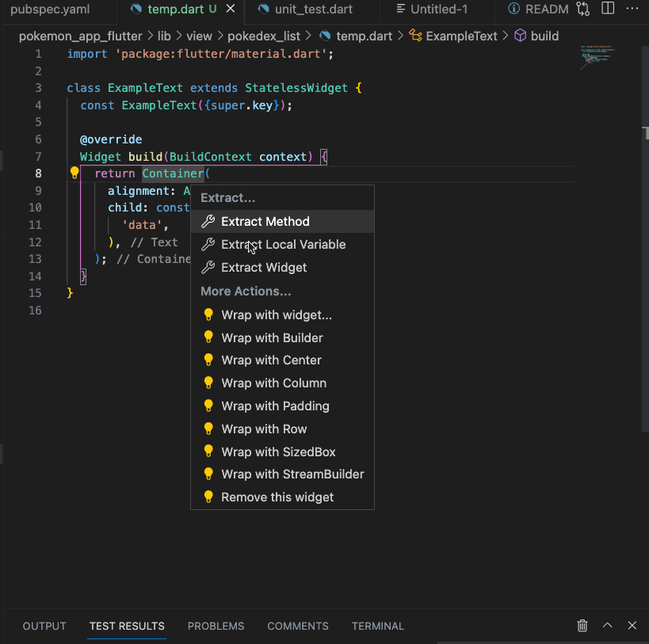Maximize the panel with the chevron toggle
Viewport: 649px width, 644px height.
tap(607, 626)
